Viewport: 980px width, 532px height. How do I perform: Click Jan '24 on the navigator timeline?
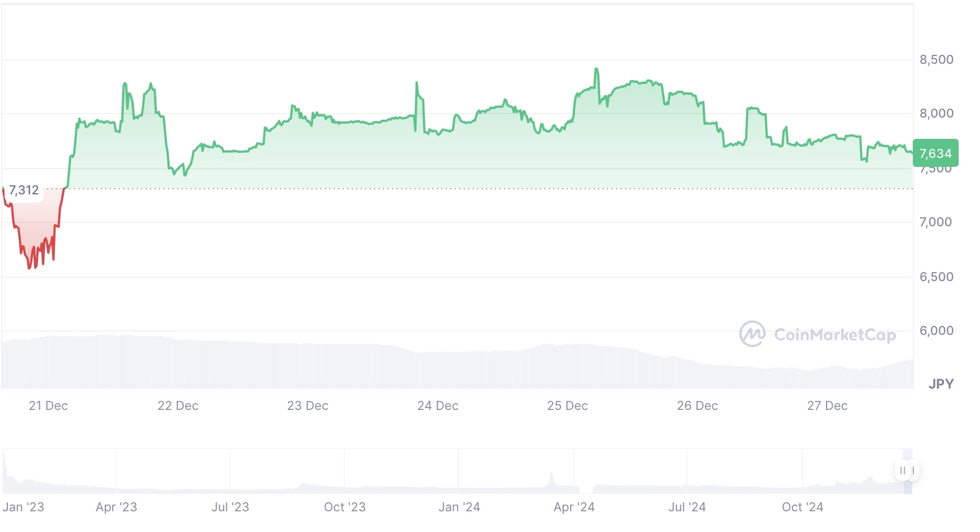pos(459,507)
